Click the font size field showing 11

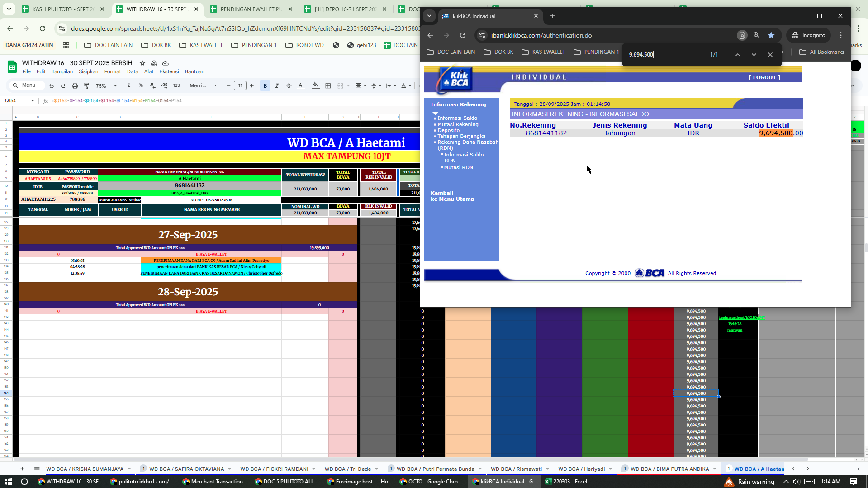[x=240, y=85]
